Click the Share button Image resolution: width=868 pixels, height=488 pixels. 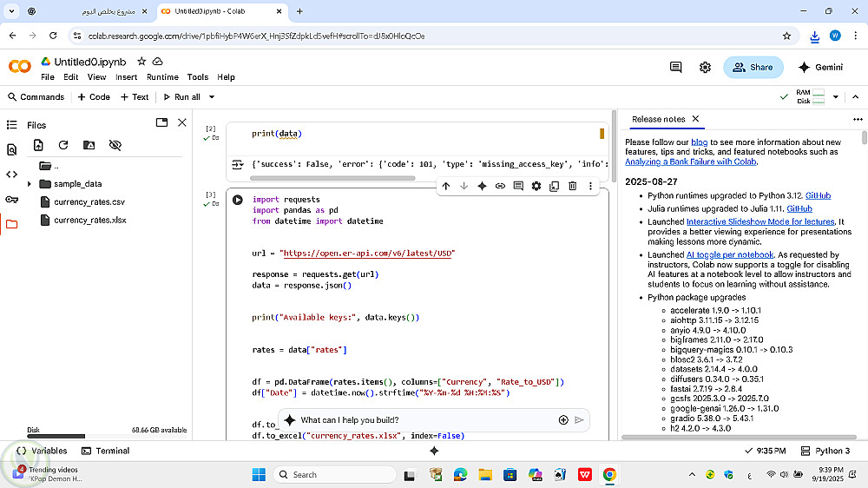click(x=753, y=67)
